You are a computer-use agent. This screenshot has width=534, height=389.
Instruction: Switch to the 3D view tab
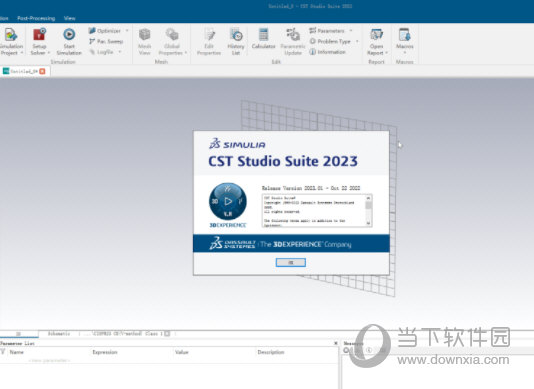(18, 334)
